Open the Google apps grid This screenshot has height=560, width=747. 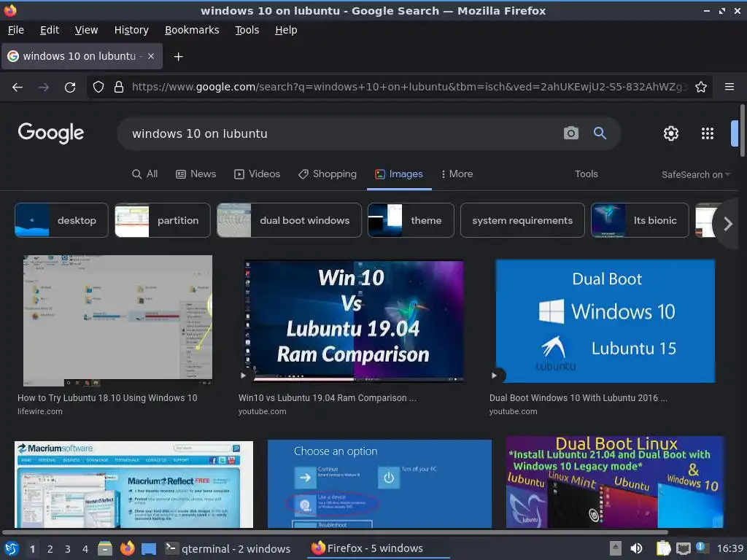[x=708, y=133]
